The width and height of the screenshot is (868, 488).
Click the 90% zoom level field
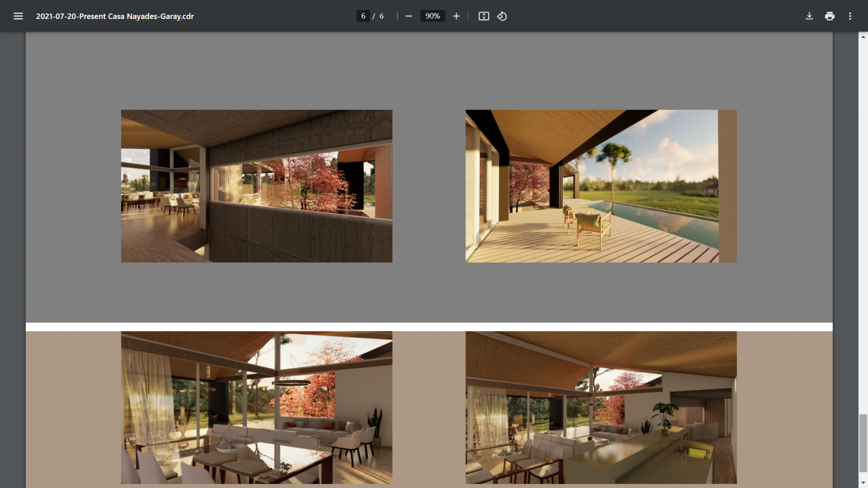pyautogui.click(x=433, y=16)
